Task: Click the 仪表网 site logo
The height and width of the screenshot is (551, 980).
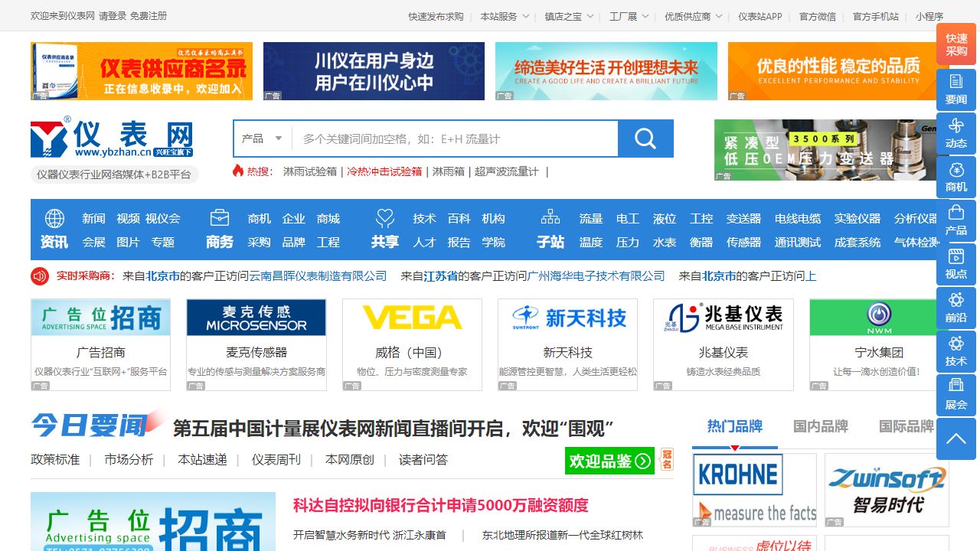Action: [x=112, y=139]
